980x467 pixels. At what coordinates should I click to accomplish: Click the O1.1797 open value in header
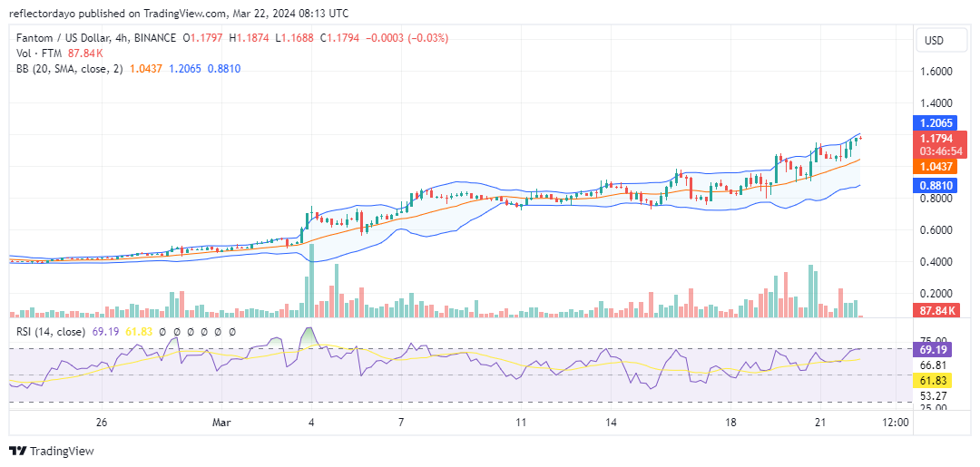tap(202, 38)
